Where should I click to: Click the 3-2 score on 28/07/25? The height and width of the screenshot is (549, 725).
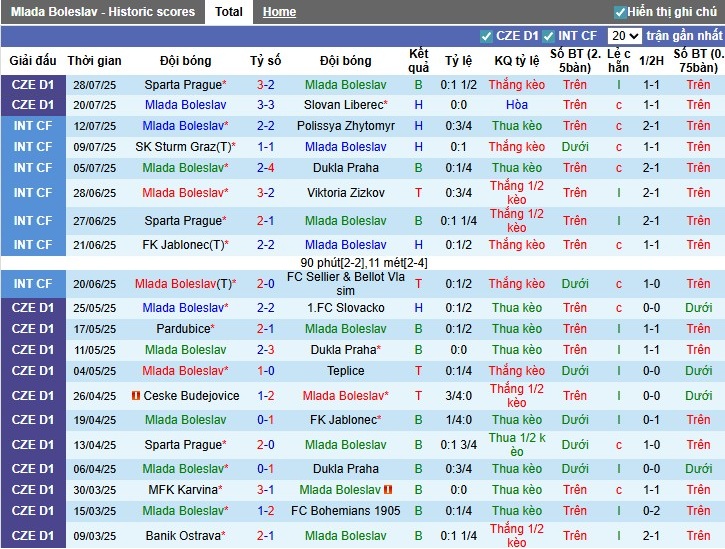tap(265, 85)
